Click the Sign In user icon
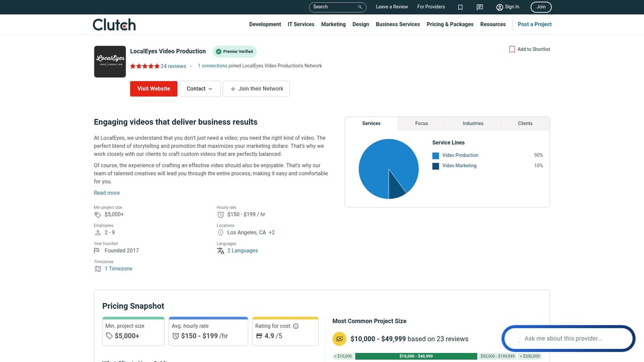Screen dimensions: 644x362 [500, 7]
